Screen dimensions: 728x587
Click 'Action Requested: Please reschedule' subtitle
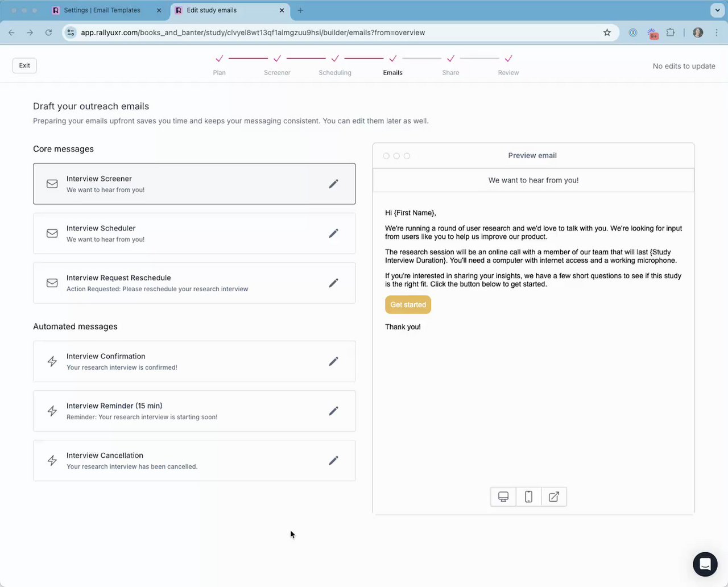(x=158, y=289)
